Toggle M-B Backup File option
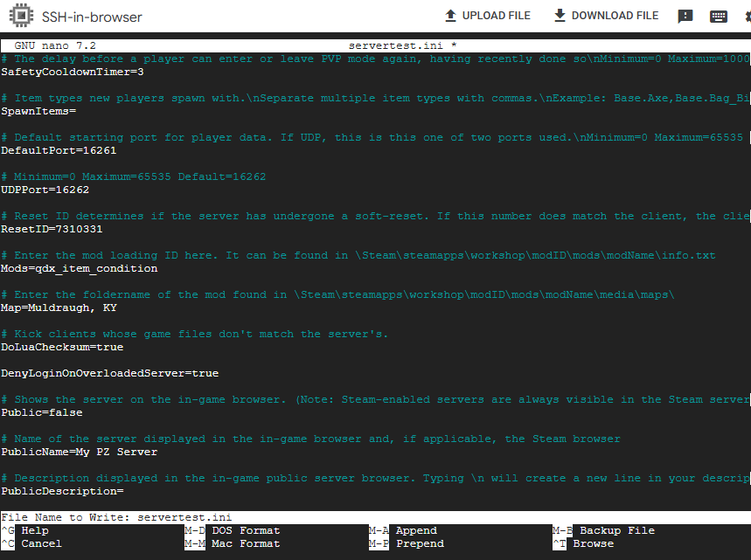The image size is (751, 560). (603, 530)
